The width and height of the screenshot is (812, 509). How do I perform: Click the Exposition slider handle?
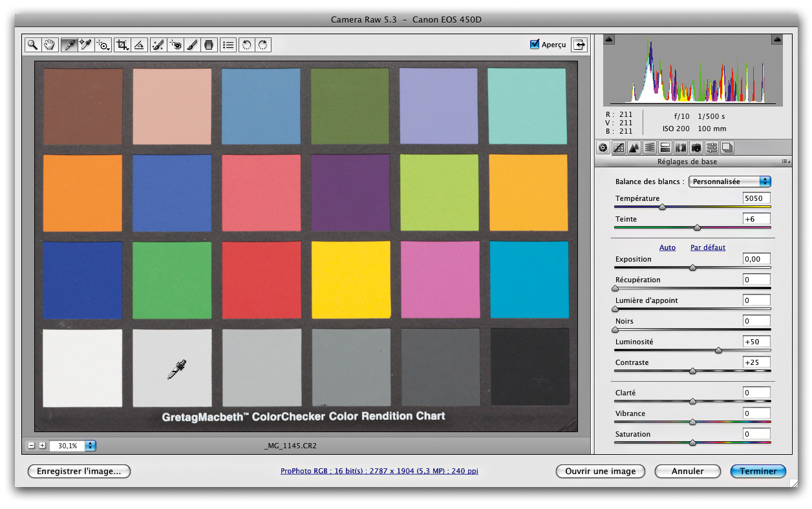click(x=693, y=267)
